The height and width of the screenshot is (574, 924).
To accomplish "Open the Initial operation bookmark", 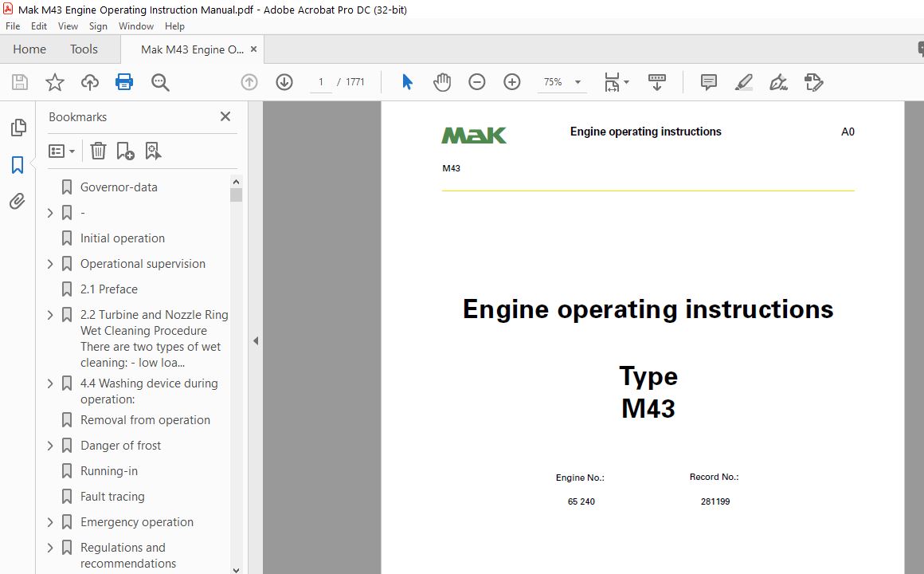I will pos(123,238).
